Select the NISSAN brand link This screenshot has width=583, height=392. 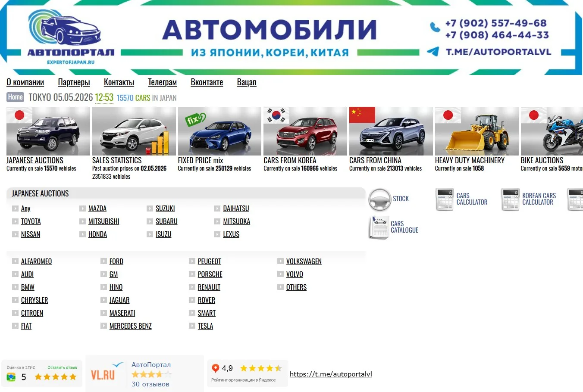tap(31, 234)
